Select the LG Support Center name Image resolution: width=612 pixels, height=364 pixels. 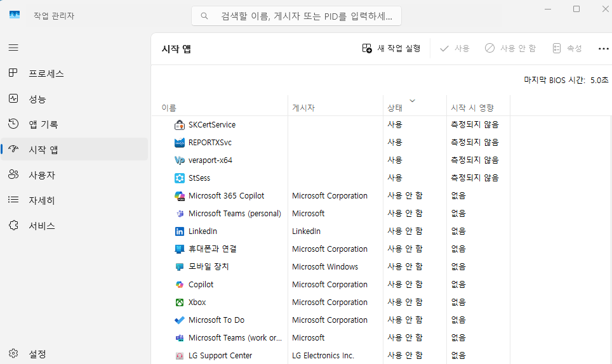pos(220,355)
